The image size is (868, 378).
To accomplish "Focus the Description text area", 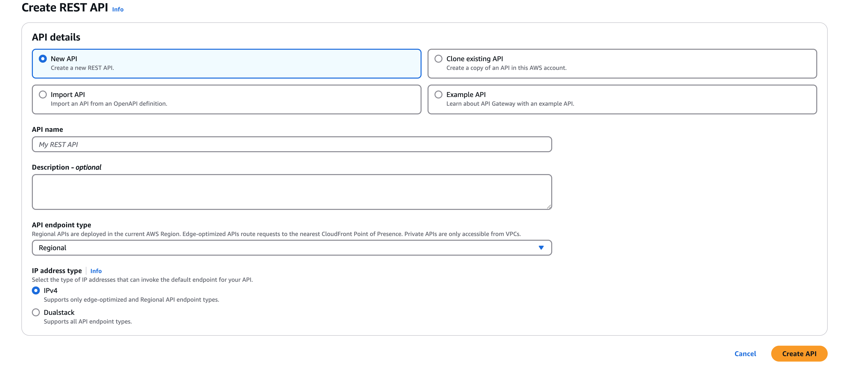I will (x=291, y=192).
